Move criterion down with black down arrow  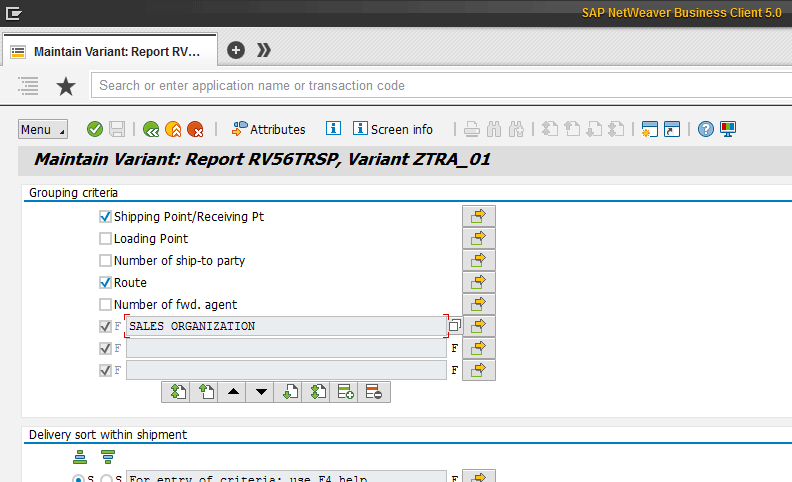[x=261, y=392]
